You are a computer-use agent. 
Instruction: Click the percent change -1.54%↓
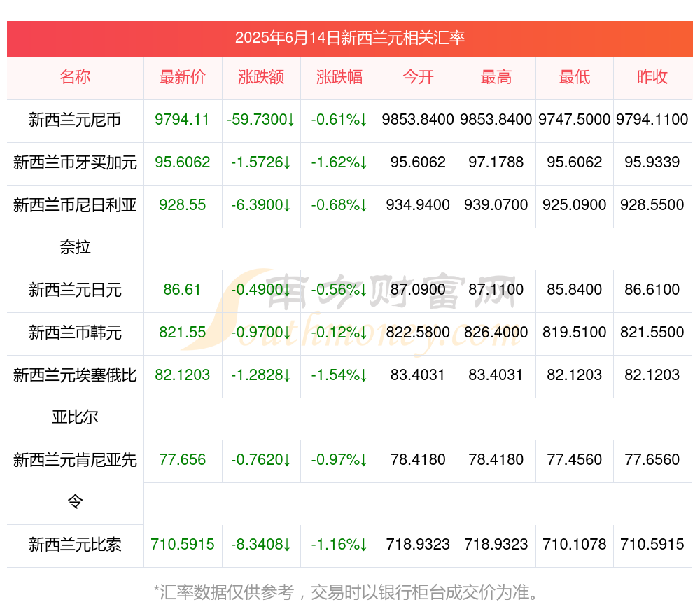click(x=339, y=375)
